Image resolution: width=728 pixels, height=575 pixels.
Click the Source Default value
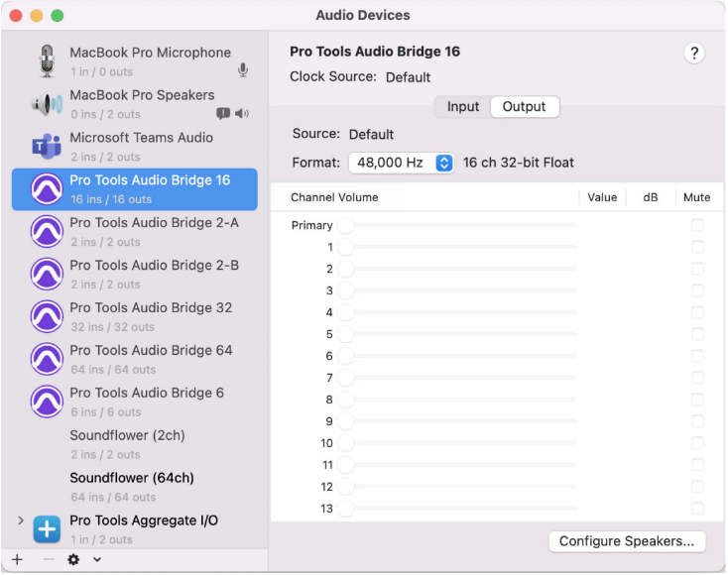coord(371,135)
